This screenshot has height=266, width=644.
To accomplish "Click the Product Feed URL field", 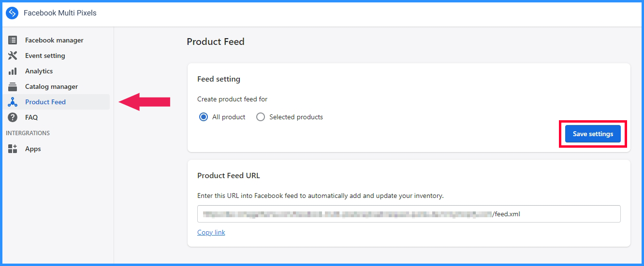I will point(409,214).
